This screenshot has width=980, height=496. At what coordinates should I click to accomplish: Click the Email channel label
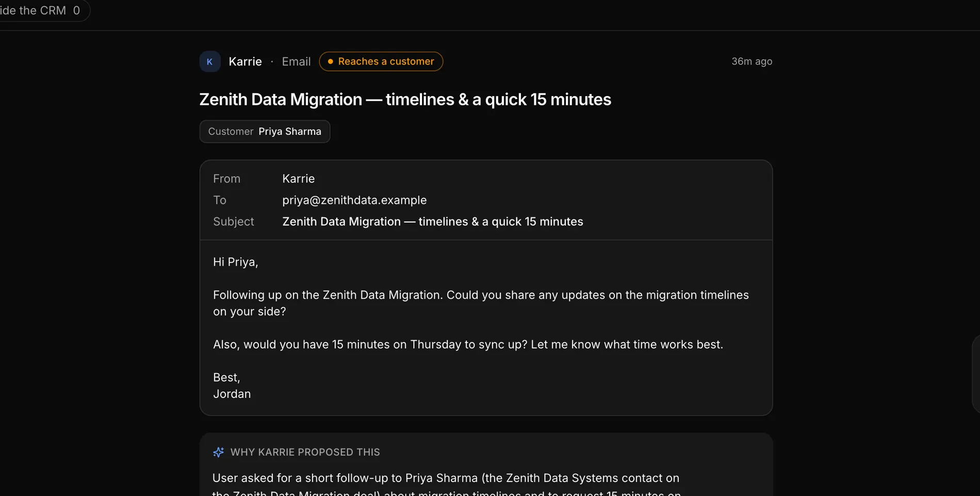(x=296, y=61)
